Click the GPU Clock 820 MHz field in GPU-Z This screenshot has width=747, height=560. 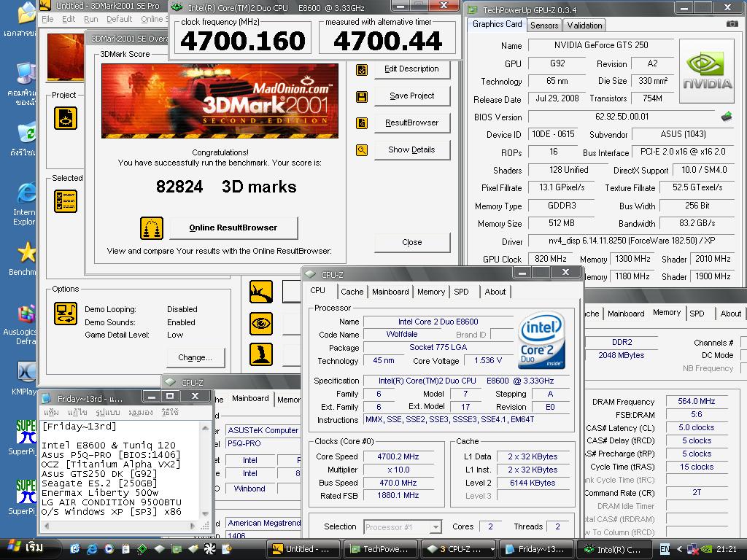tap(550, 259)
